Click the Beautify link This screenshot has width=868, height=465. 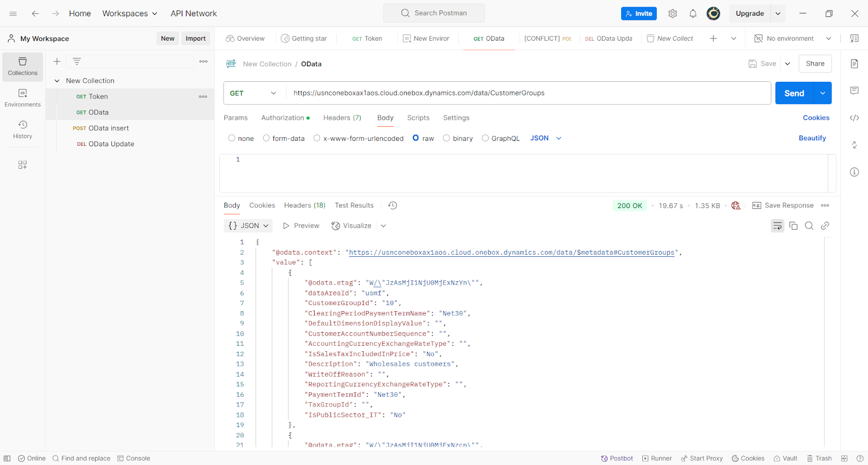point(812,138)
